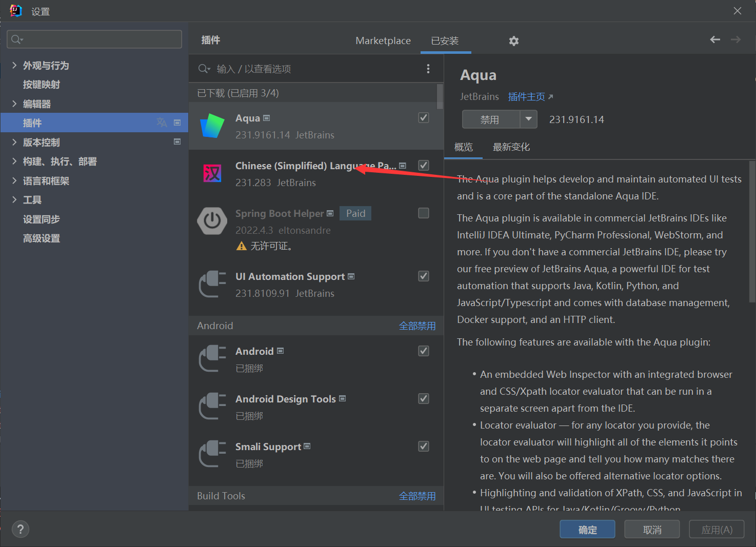756x547 pixels.
Task: Click the marker icon beside Chinese language pack name
Action: [402, 166]
